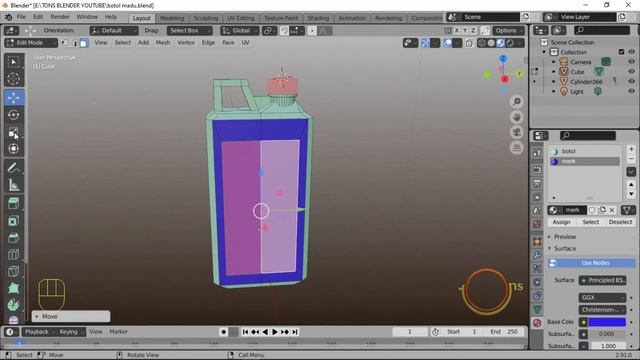This screenshot has height=360, width=640.
Task: Choose the Rotate tool
Action: coord(13,115)
